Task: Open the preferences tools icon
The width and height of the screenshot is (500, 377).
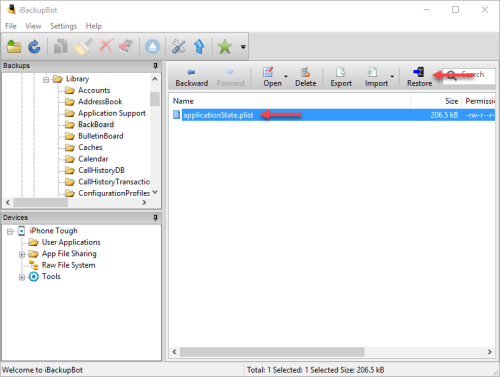Action: coord(178,47)
